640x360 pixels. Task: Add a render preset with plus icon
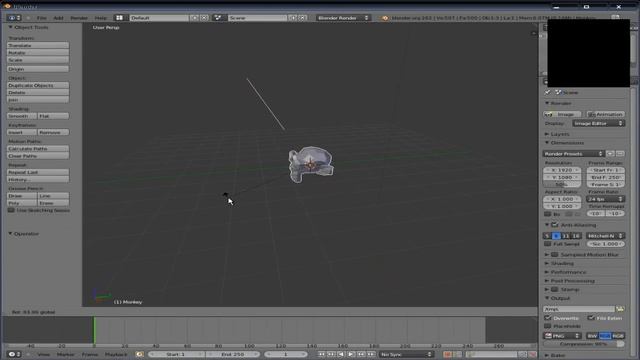610,153
